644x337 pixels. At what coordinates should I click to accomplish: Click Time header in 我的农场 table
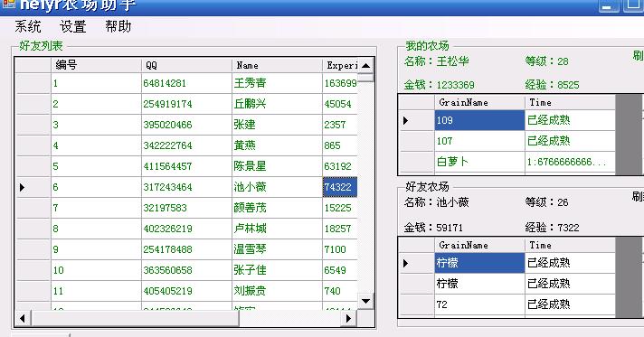pos(570,103)
